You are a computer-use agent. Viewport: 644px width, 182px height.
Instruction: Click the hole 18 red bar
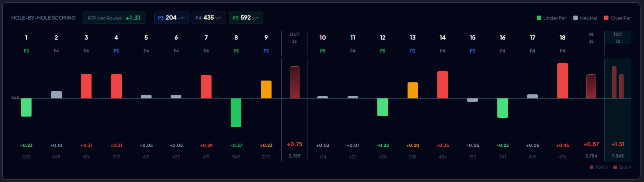pyautogui.click(x=563, y=81)
